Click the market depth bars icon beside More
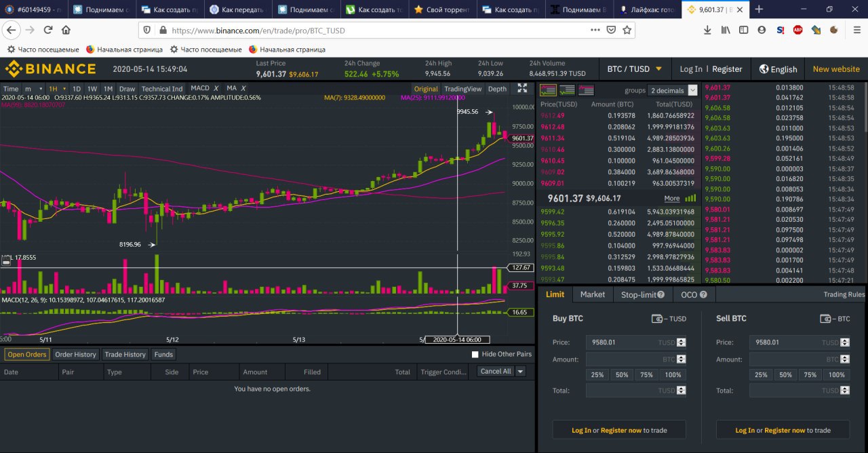 690,198
